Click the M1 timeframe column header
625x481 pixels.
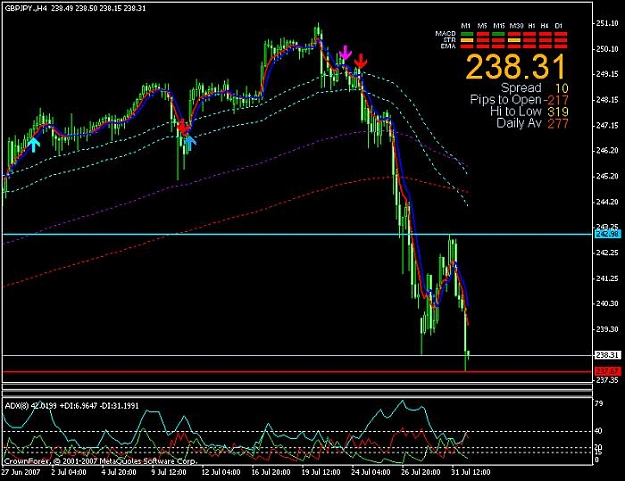466,26
